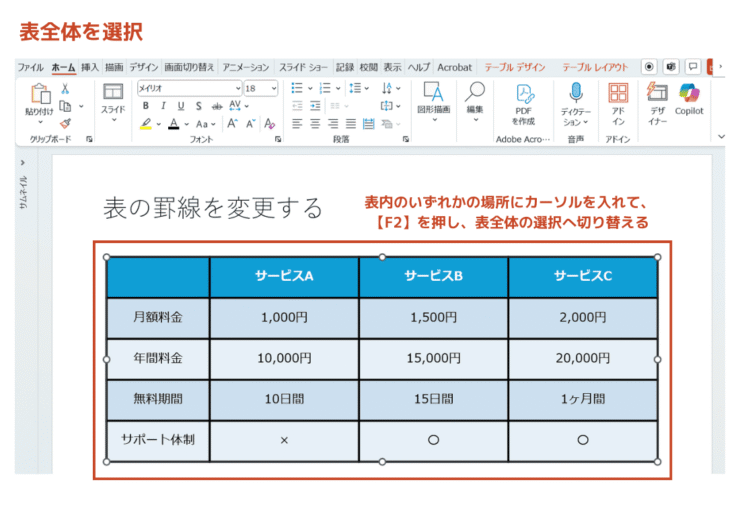This screenshot has width=740, height=505.
Task: Toggle bold B formatting
Action: click(146, 106)
